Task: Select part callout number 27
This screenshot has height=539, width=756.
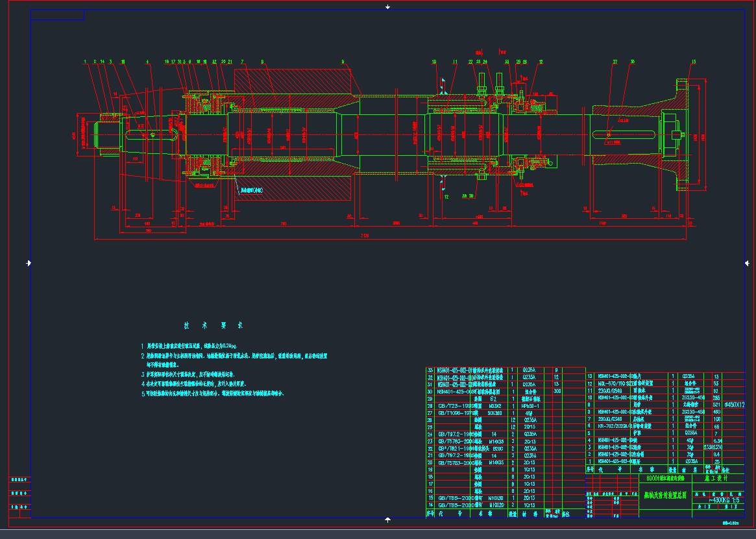Action: [615, 62]
